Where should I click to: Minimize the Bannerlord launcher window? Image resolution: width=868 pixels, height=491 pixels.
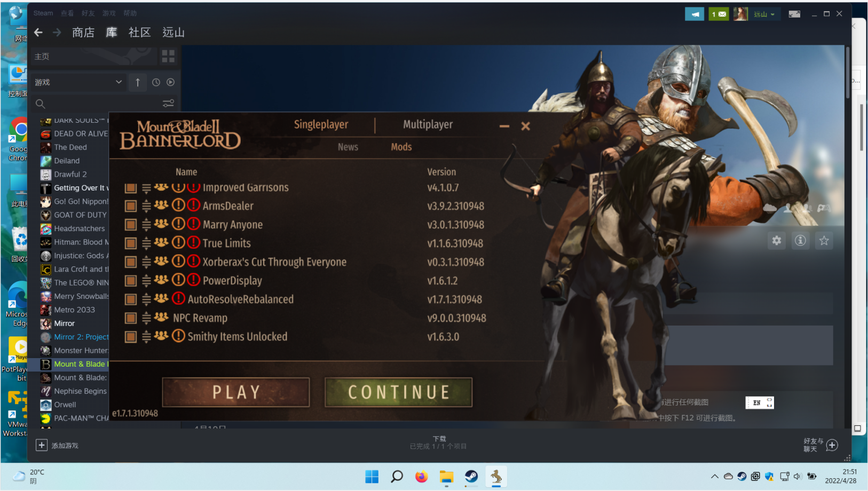point(504,126)
